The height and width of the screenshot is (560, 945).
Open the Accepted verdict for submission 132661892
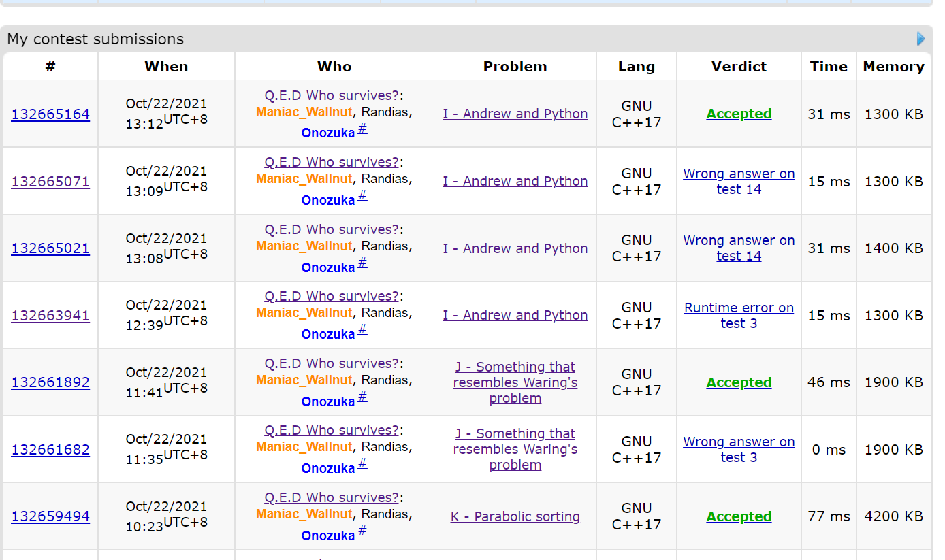click(x=739, y=382)
